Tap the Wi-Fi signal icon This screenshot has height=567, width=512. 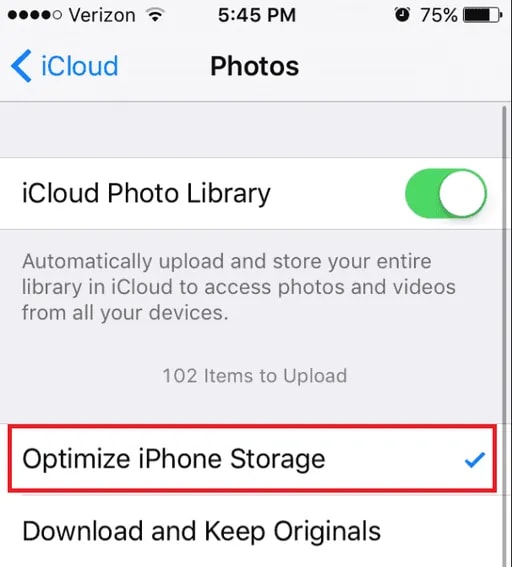[x=155, y=15]
